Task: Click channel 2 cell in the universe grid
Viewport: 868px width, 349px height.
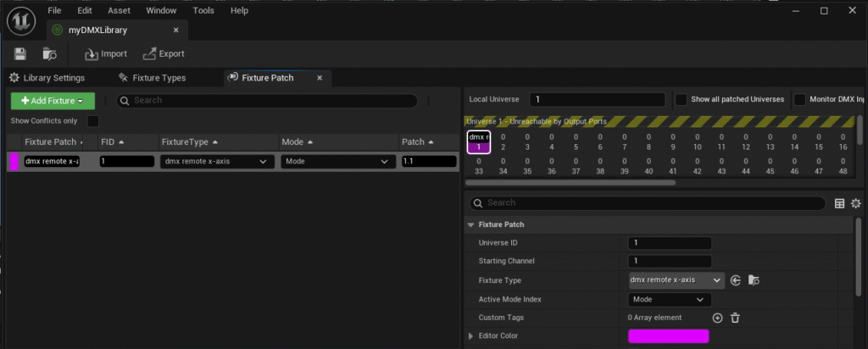Action: click(503, 141)
